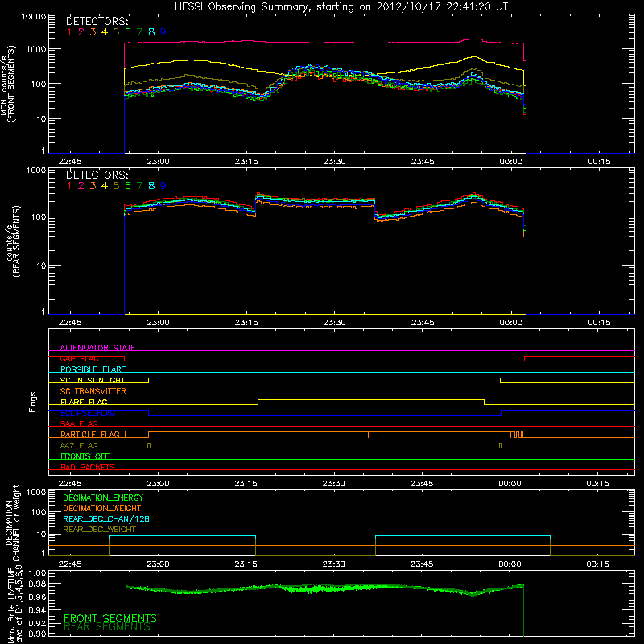
Task: Click the DECIMATION_ENERGY legend label
Action: (103, 497)
